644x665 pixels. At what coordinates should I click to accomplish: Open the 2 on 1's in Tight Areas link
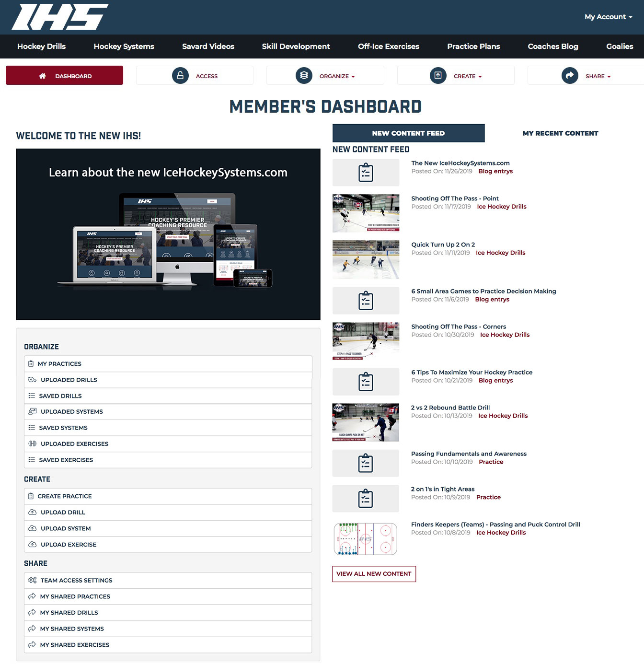point(443,489)
